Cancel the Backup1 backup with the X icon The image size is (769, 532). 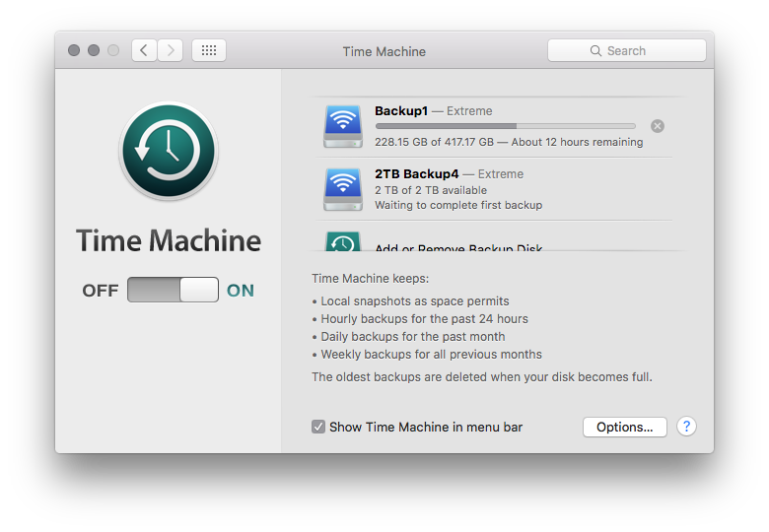[x=658, y=126]
